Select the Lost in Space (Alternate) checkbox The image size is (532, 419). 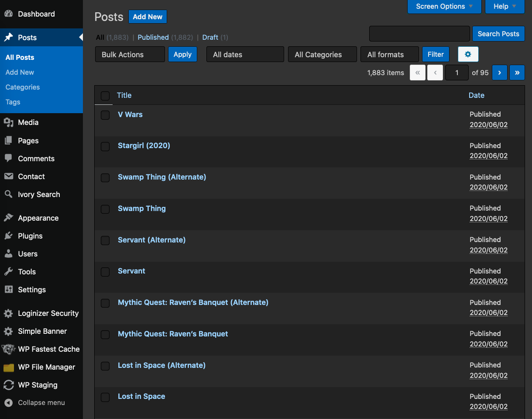pos(105,366)
